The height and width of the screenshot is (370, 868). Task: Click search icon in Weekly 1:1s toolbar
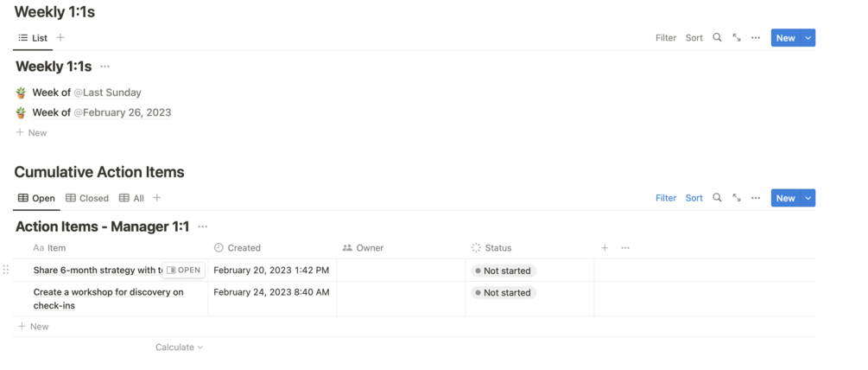coord(717,38)
